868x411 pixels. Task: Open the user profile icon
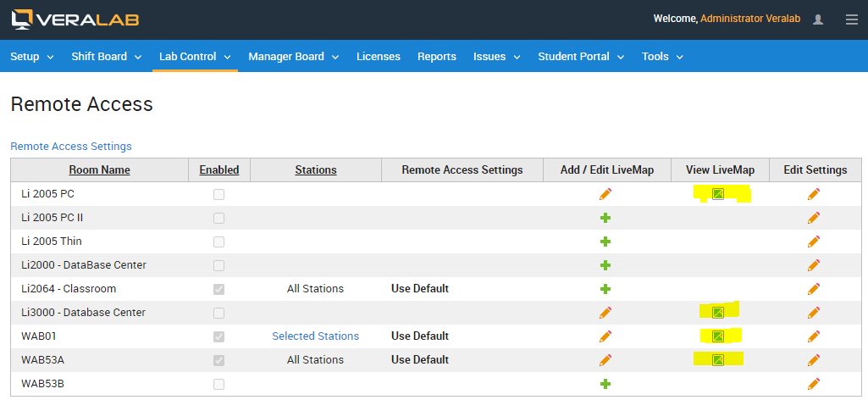click(818, 19)
